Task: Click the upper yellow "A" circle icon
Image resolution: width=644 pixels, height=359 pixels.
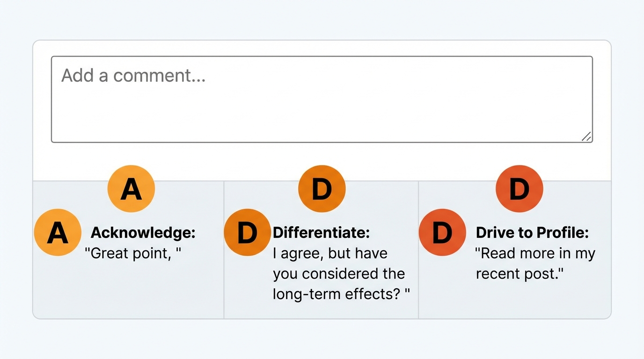Action: pyautogui.click(x=131, y=189)
